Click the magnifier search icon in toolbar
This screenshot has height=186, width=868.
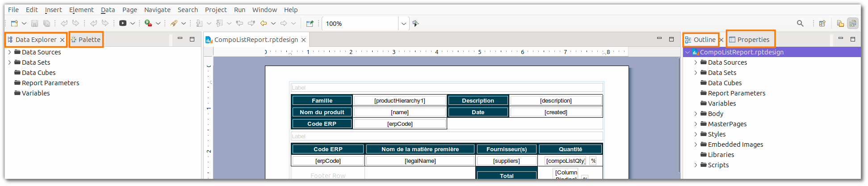point(800,24)
